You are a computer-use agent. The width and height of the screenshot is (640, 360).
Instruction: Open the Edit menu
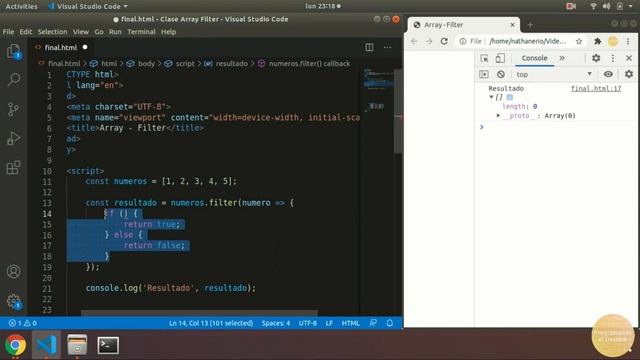[25, 32]
